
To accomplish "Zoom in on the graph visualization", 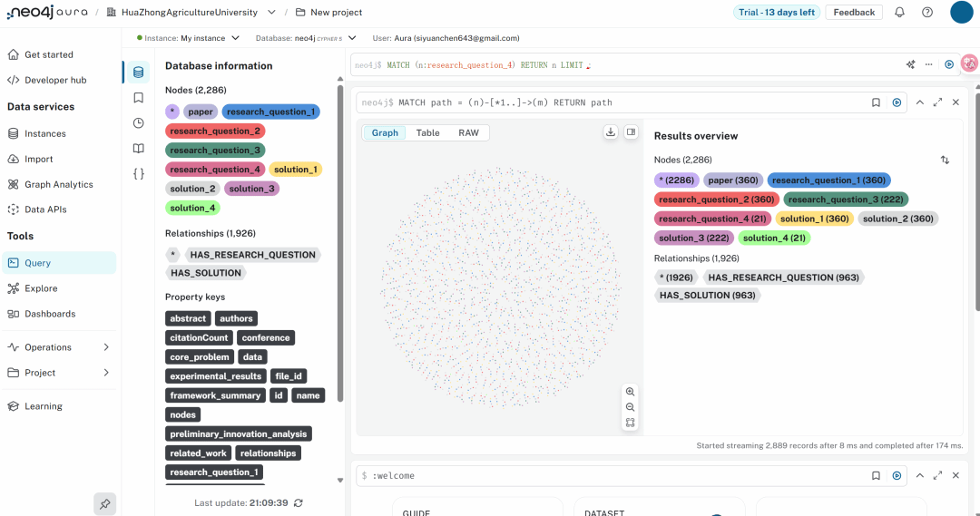I will pos(630,392).
